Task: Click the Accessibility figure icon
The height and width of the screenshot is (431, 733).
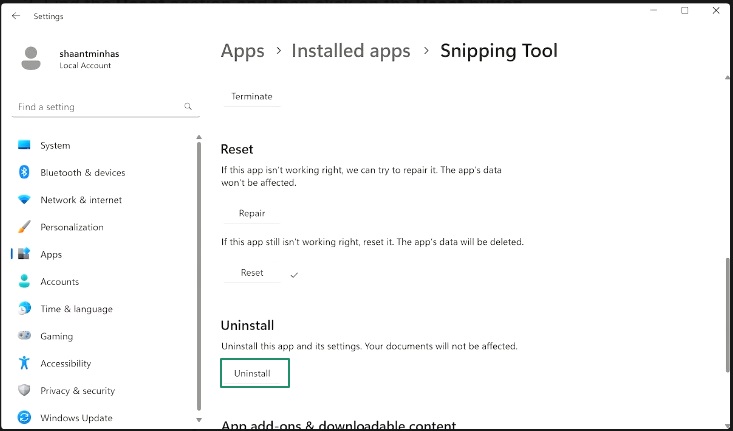Action: pyautogui.click(x=24, y=363)
